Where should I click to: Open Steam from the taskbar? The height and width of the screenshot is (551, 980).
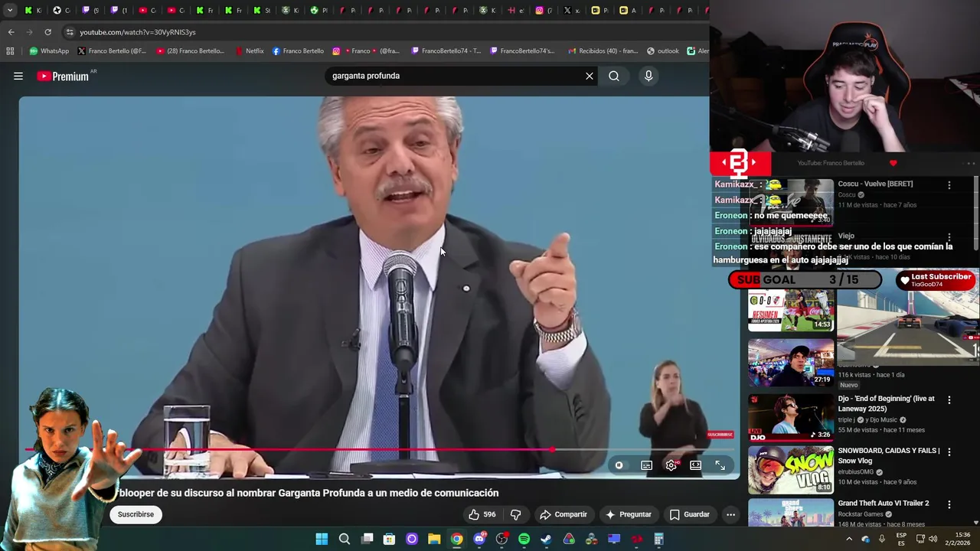point(546,540)
